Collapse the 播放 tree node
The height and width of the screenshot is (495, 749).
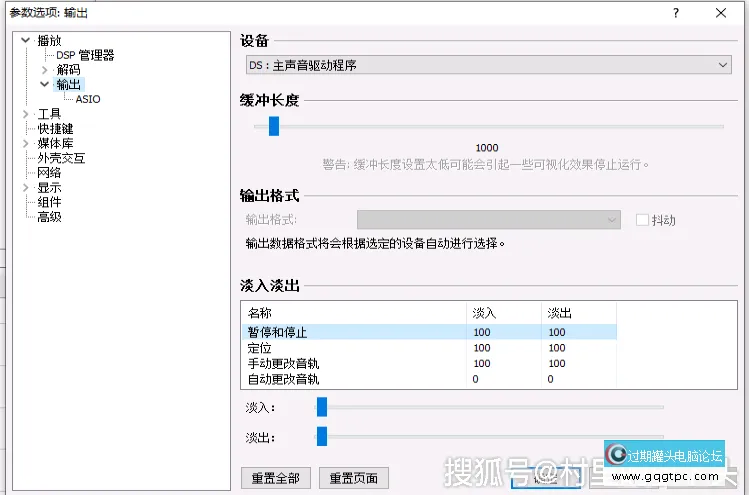pos(26,40)
